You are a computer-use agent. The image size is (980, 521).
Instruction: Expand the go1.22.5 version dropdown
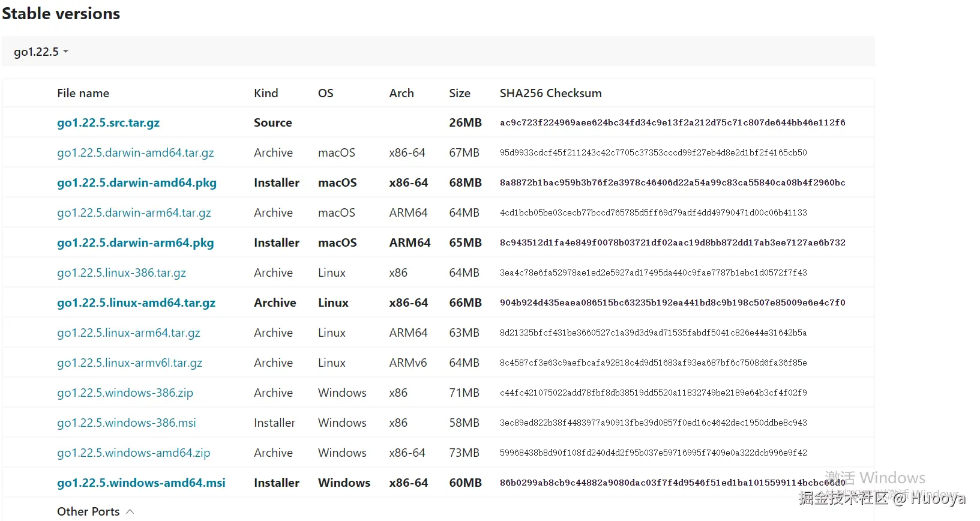(x=41, y=52)
